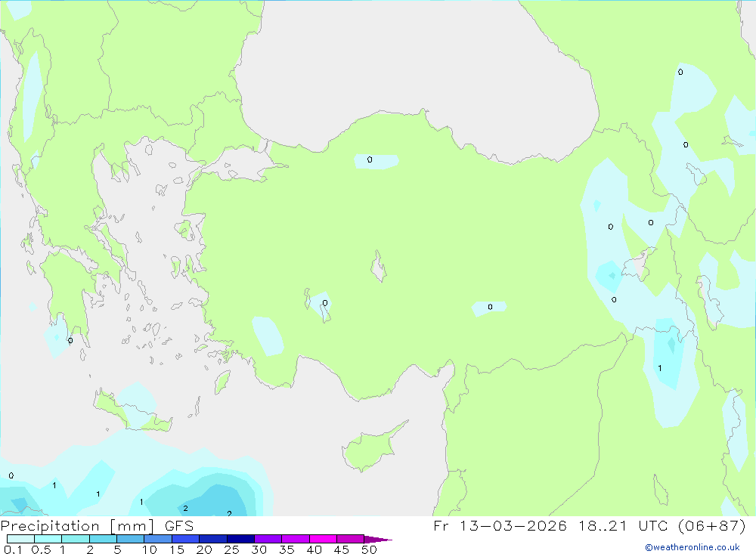Click the island of Crete on the map
Viewport: 756px width, 554px height.
coord(130,412)
